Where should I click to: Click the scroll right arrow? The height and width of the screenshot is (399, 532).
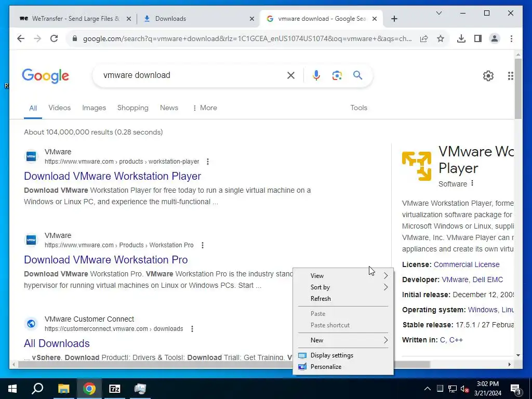(509, 364)
